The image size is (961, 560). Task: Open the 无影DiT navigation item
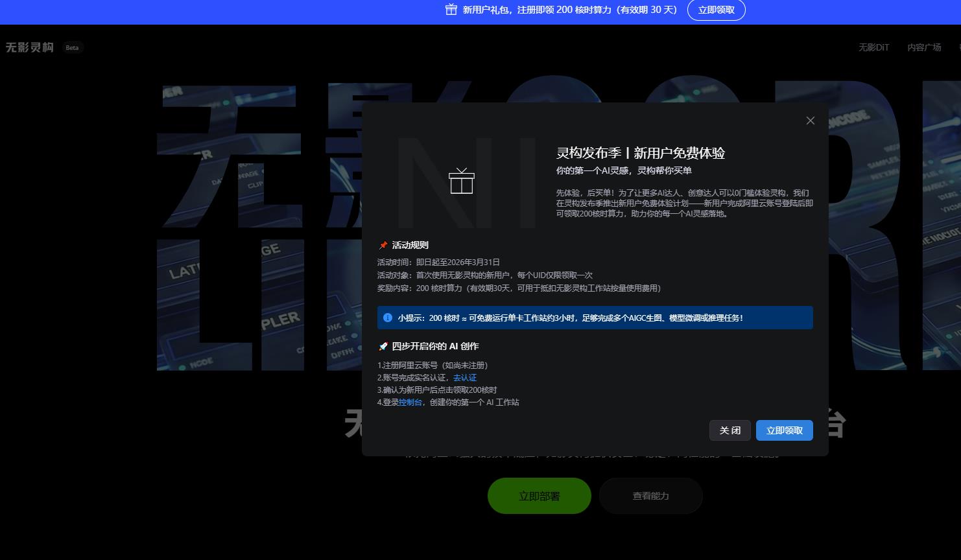click(873, 47)
